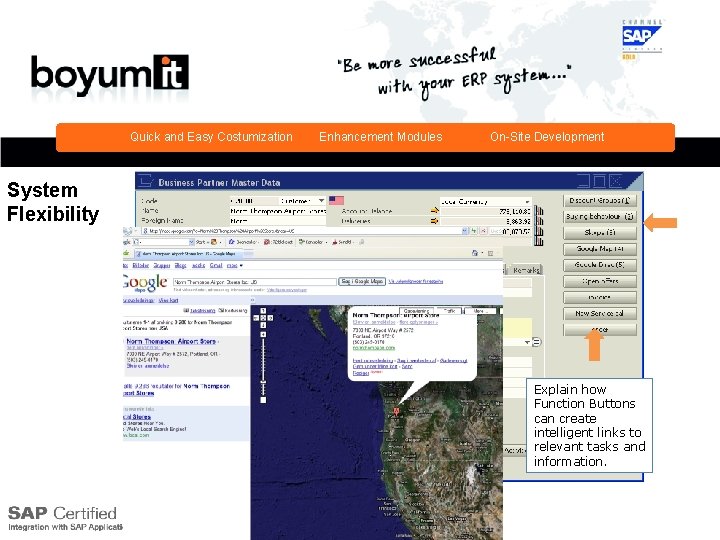Screen dimensions: 720x540
Task: Click the browser home icon
Action: pos(475,253)
